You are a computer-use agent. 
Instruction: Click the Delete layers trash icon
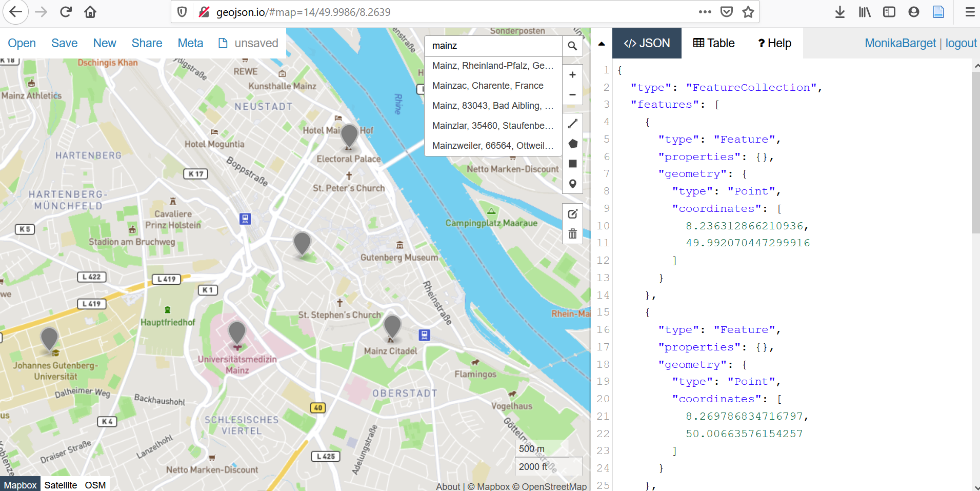[x=573, y=234]
